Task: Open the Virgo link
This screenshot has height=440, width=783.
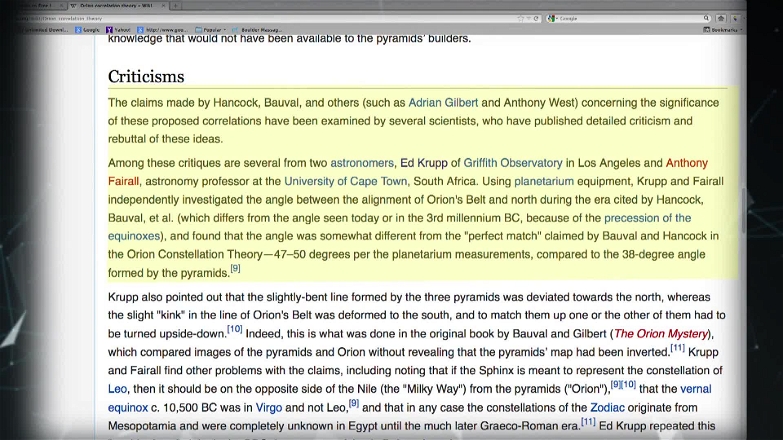Action: coord(269,408)
